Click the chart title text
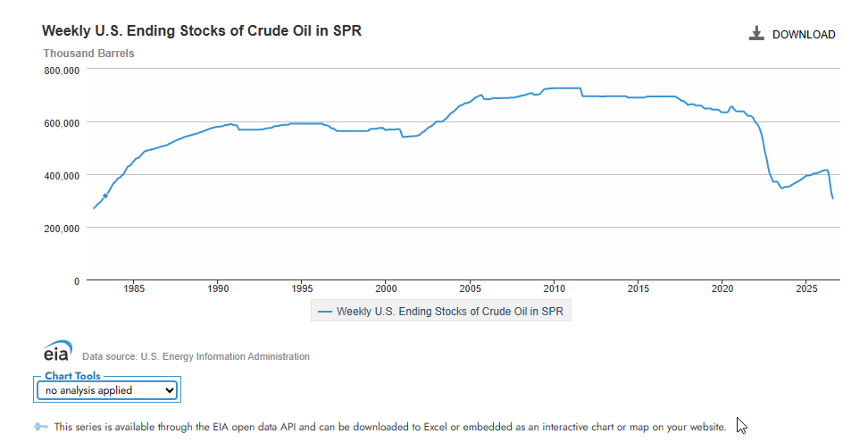Viewport: 868px width, 442px height. 202,30
